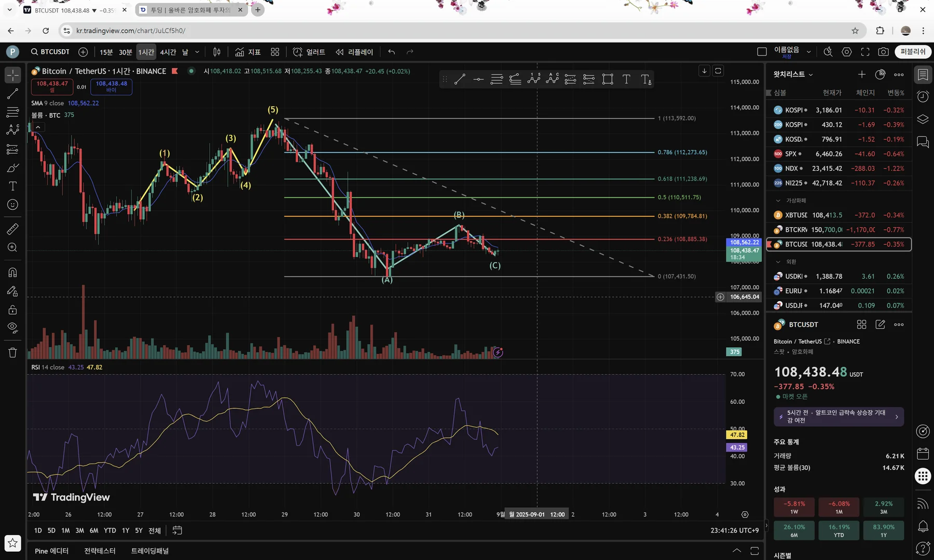This screenshot has width=934, height=560.
Task: Expand the timeframe interval dropdown arrow
Action: tap(197, 52)
